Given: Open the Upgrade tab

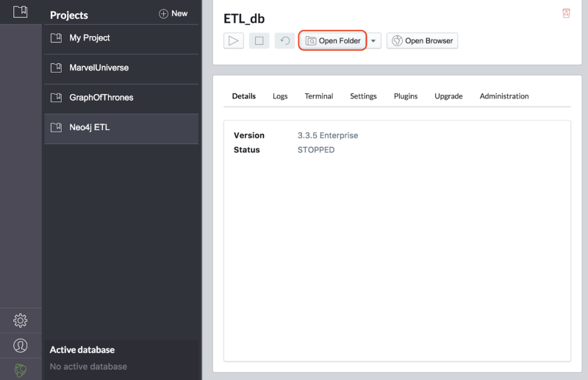Looking at the screenshot, I should pos(448,96).
